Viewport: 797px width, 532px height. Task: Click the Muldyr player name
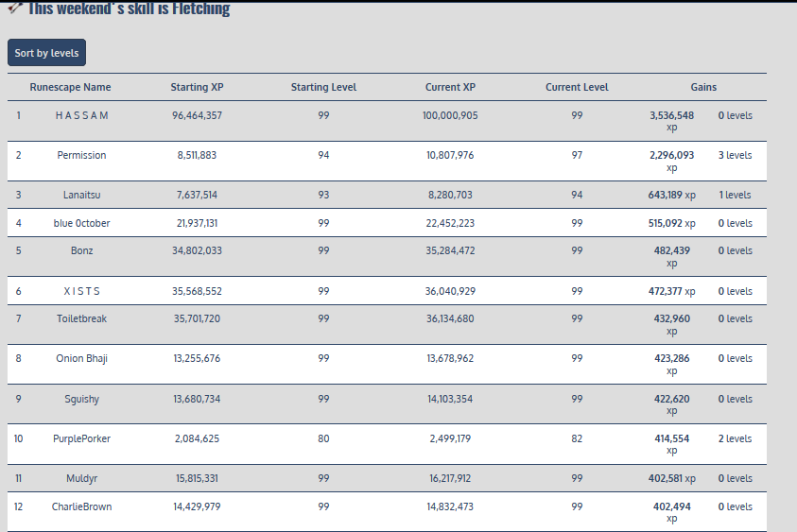tap(81, 478)
